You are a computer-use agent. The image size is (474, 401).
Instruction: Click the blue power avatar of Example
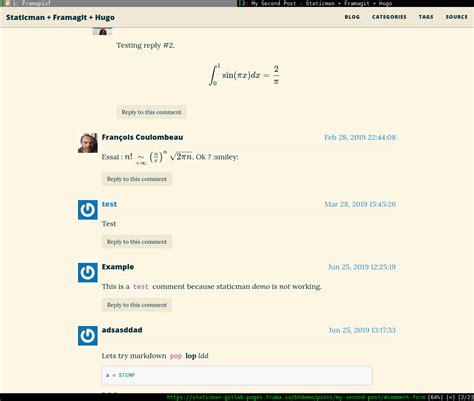(88, 272)
